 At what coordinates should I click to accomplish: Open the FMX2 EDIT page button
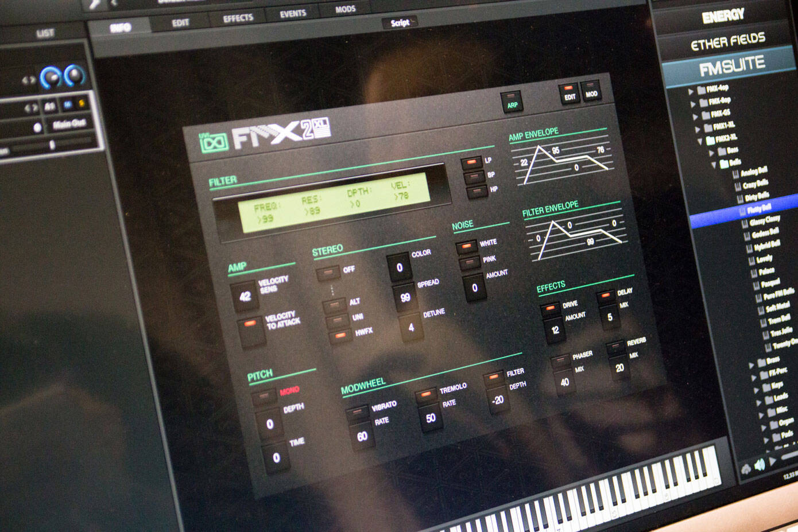pyautogui.click(x=569, y=94)
